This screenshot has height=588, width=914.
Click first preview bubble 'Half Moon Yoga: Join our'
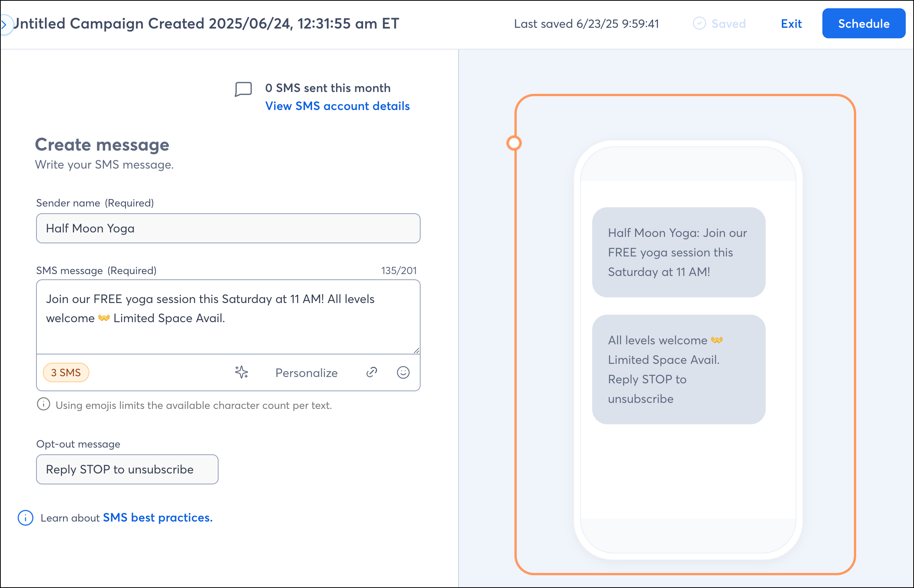click(679, 252)
